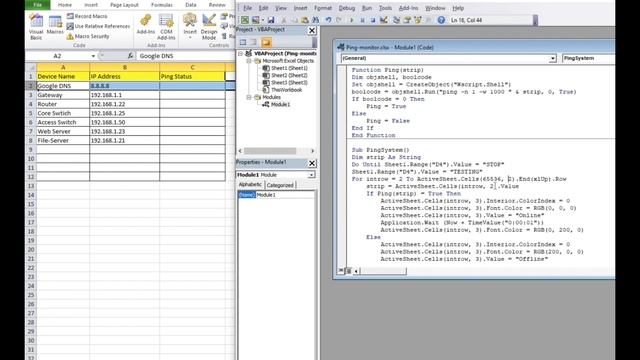This screenshot has width=640, height=360.
Task: Close the Properties - Module1 panel
Action: click(x=312, y=163)
